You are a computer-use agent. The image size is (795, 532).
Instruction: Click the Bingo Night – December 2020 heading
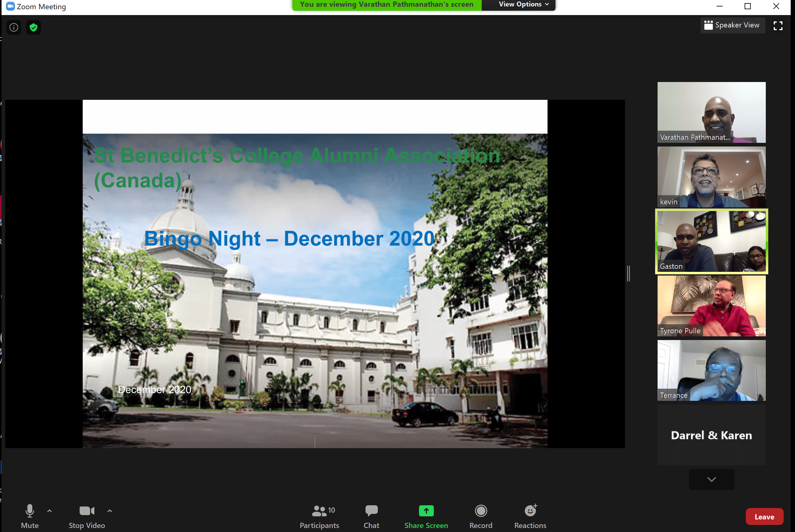289,239
